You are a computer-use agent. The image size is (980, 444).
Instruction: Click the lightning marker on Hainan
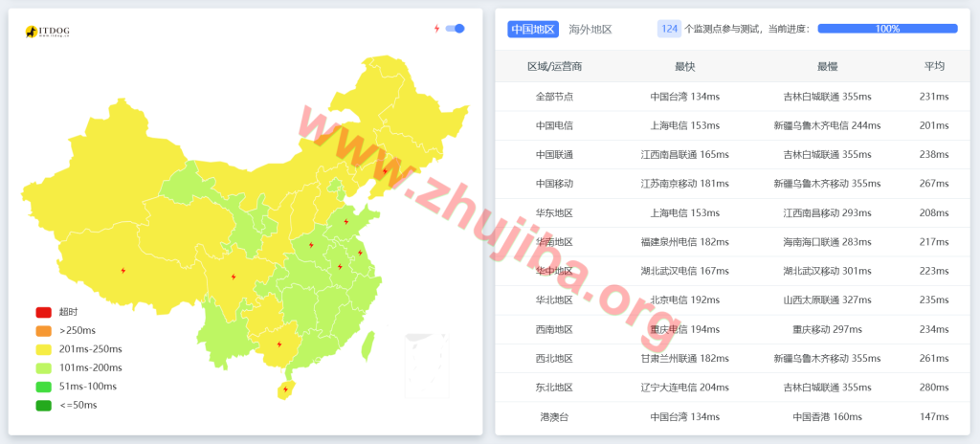(285, 388)
